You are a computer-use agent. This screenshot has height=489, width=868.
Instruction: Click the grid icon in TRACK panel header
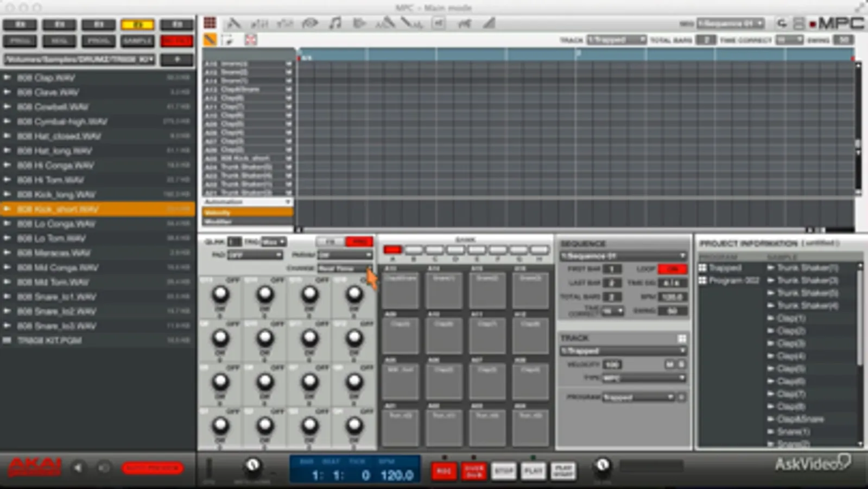click(x=682, y=338)
